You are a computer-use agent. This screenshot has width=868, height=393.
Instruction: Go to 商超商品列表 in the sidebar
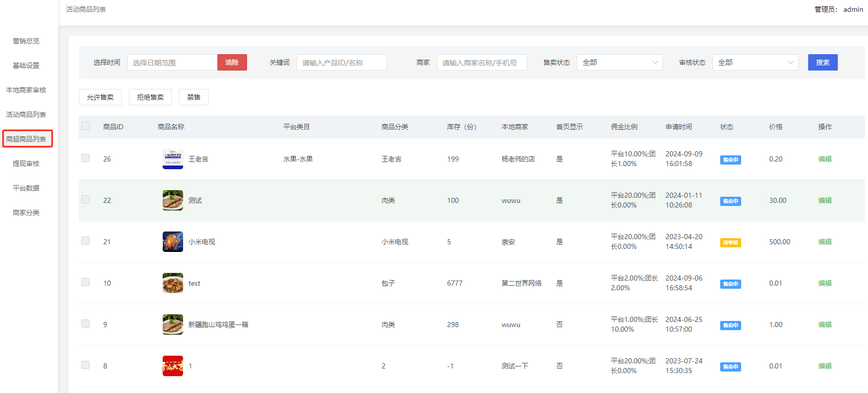point(27,139)
